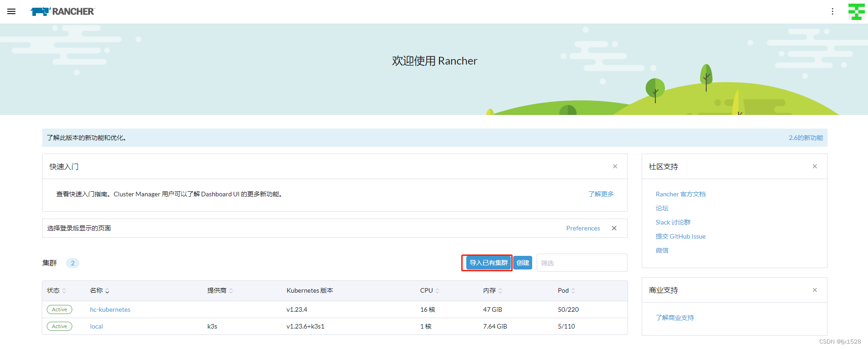Click the 16 核 CPU cell
Image resolution: width=868 pixels, height=349 pixels.
[428, 309]
